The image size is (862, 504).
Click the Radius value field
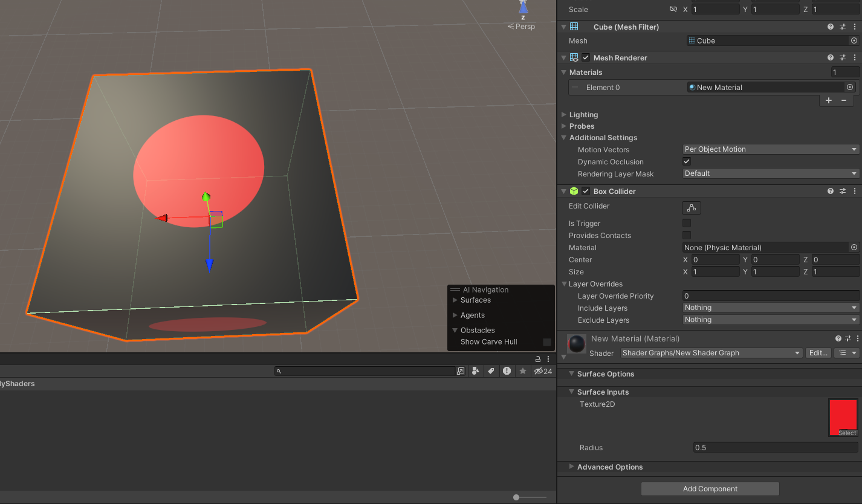pyautogui.click(x=776, y=448)
